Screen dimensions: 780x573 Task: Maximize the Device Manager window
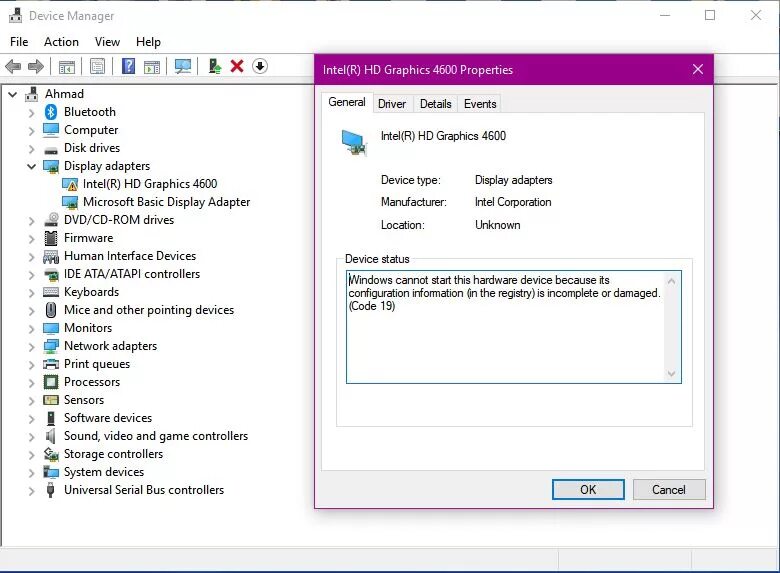(710, 15)
